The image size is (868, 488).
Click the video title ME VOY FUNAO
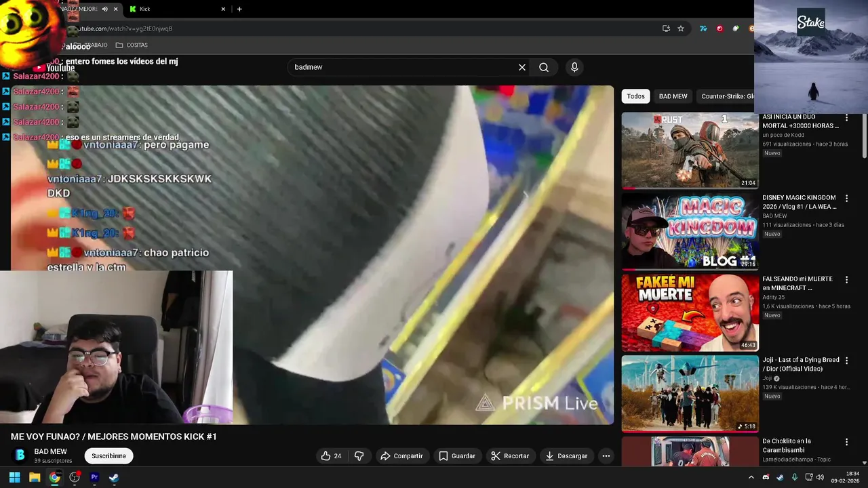pos(114,436)
